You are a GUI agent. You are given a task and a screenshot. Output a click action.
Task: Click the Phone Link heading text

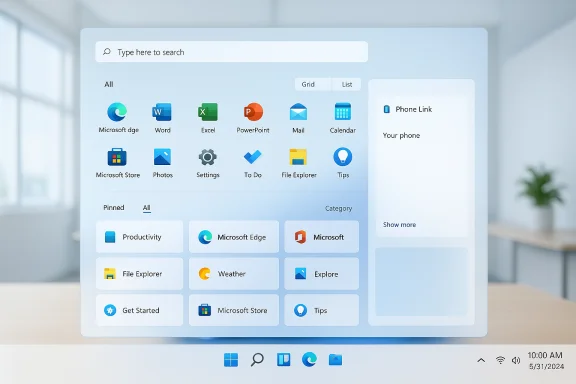(414, 109)
